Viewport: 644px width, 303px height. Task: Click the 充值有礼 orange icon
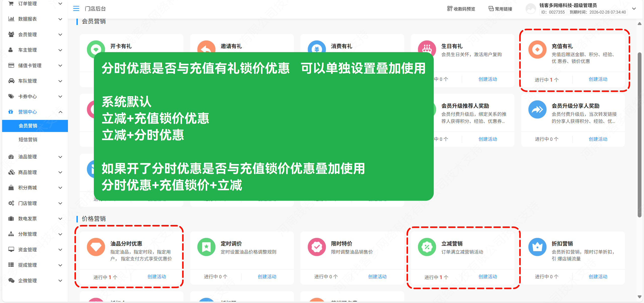coord(537,50)
